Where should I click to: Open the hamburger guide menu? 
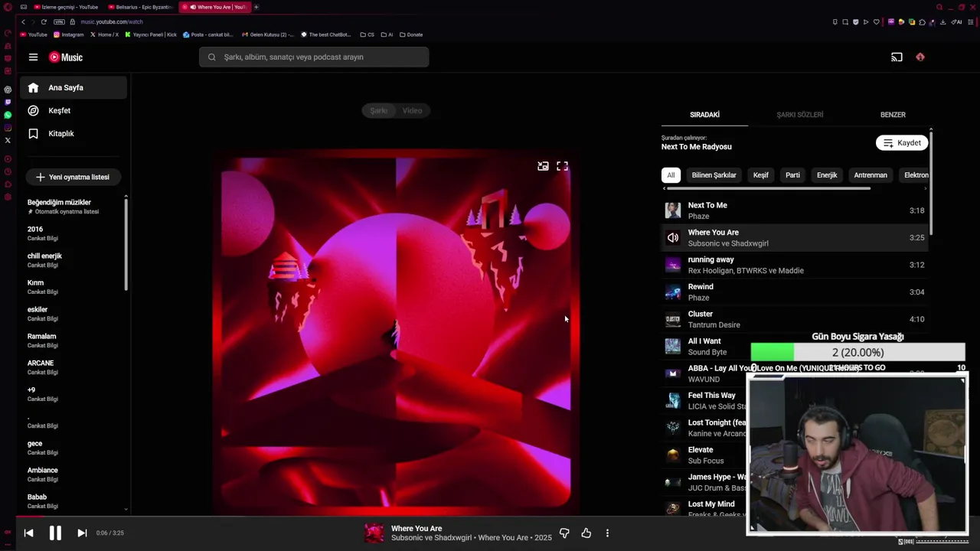coord(33,57)
